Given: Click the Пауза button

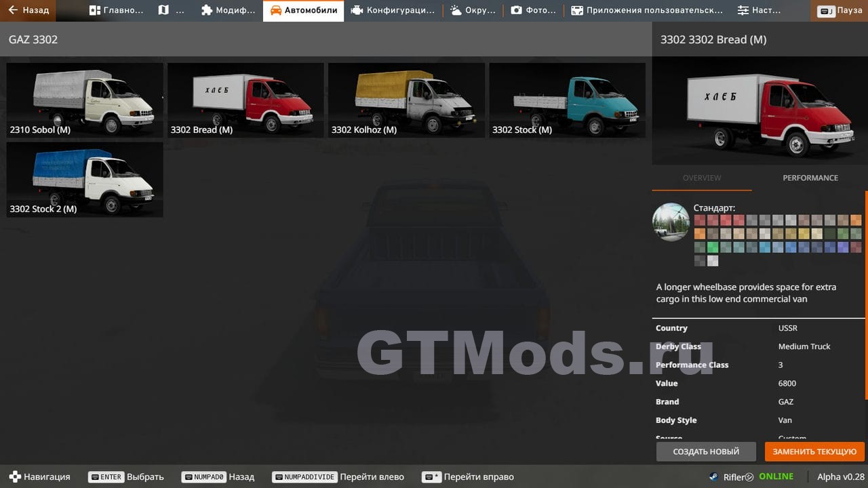Looking at the screenshot, I should 840,11.
